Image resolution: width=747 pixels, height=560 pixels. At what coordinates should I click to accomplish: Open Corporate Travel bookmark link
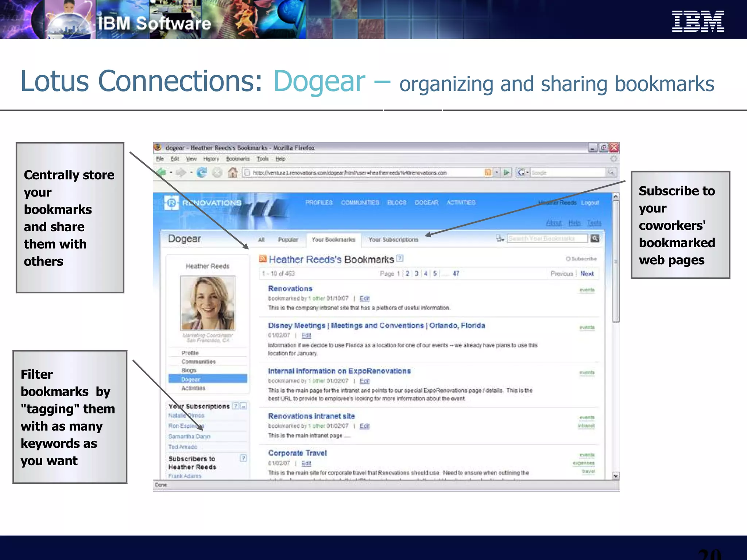click(297, 453)
